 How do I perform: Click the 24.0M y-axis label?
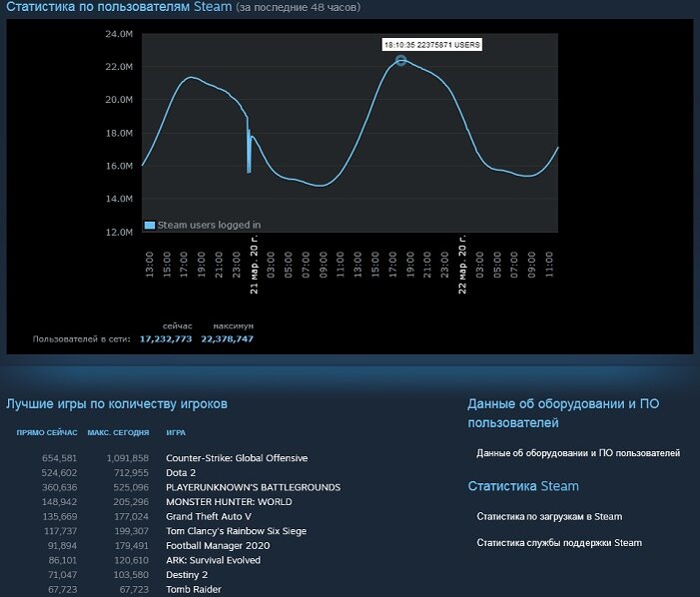pos(119,34)
